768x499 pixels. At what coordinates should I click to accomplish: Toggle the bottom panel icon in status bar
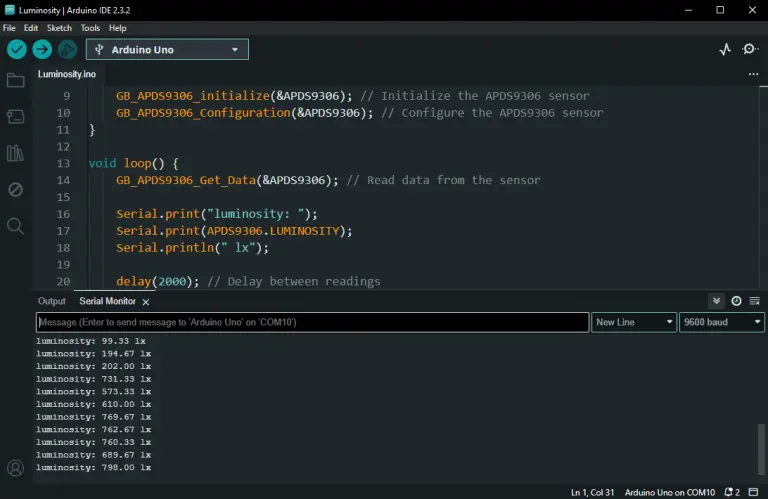pos(753,492)
